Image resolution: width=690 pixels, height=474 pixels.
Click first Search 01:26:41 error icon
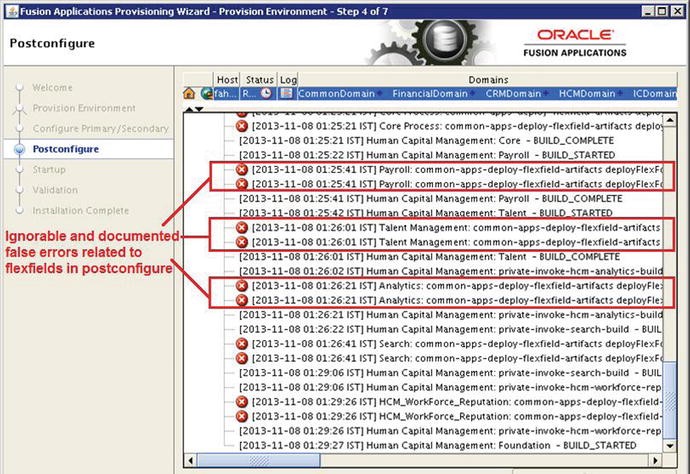pos(242,344)
